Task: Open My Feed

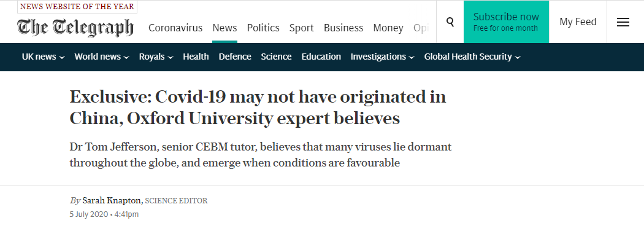Action: [578, 22]
